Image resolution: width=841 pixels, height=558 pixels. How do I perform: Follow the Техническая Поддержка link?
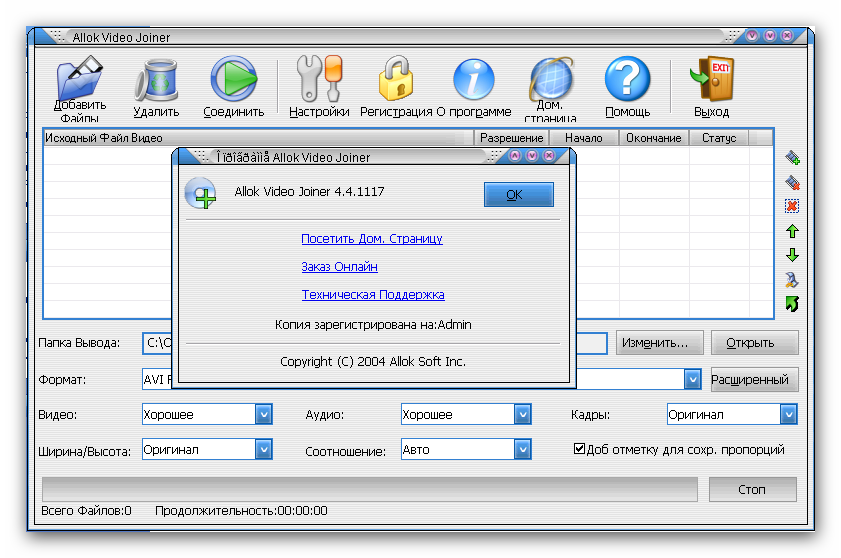[373, 295]
